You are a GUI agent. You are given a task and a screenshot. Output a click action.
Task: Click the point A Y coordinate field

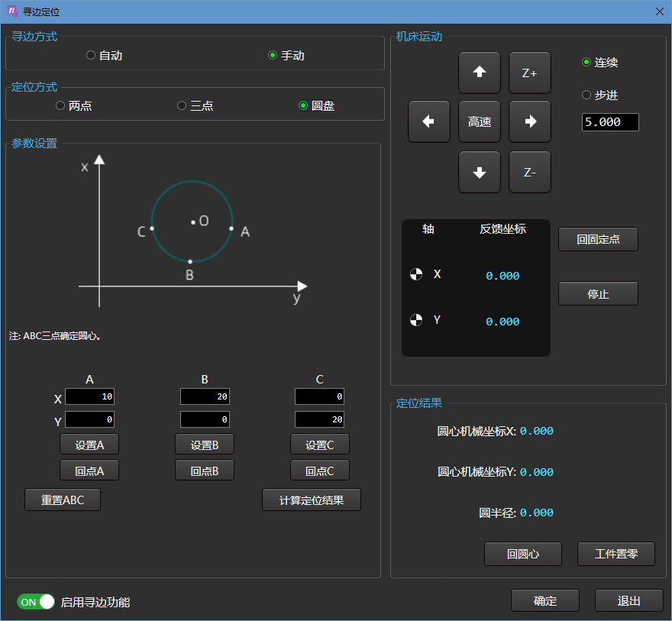89,419
